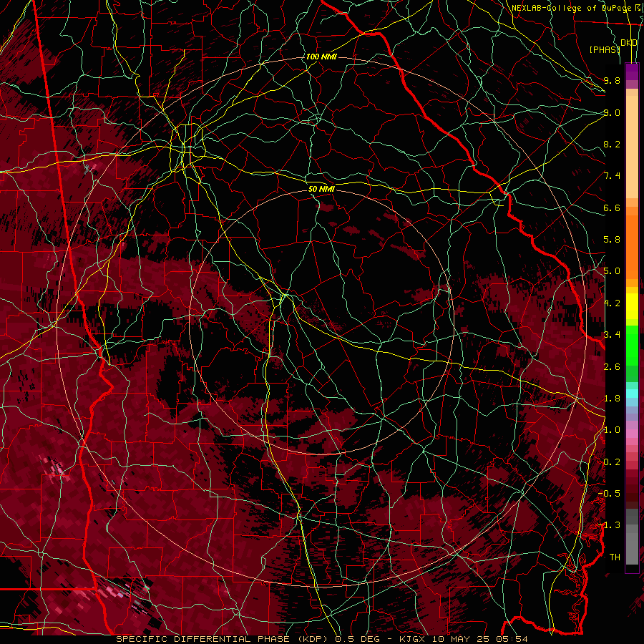Click the 8.2 value on the color scale

point(612,144)
